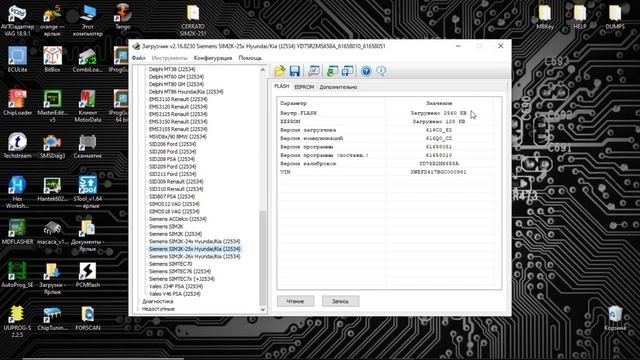Expand the Недоступные tree node

click(x=138, y=309)
